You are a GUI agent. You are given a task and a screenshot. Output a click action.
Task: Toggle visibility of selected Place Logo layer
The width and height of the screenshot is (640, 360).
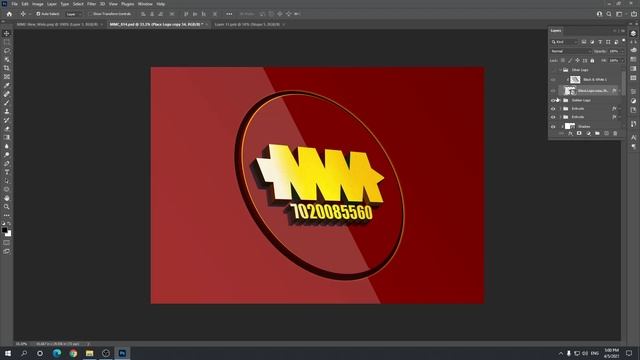click(553, 91)
